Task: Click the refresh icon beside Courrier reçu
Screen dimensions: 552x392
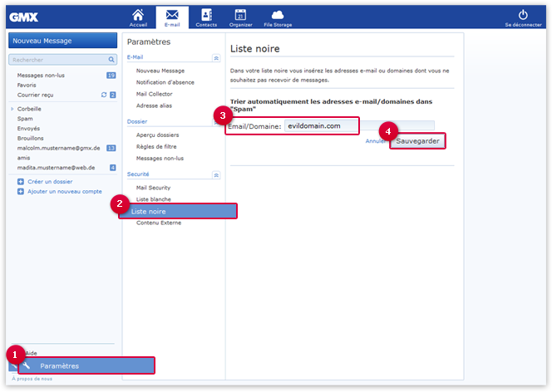Action: [104, 95]
